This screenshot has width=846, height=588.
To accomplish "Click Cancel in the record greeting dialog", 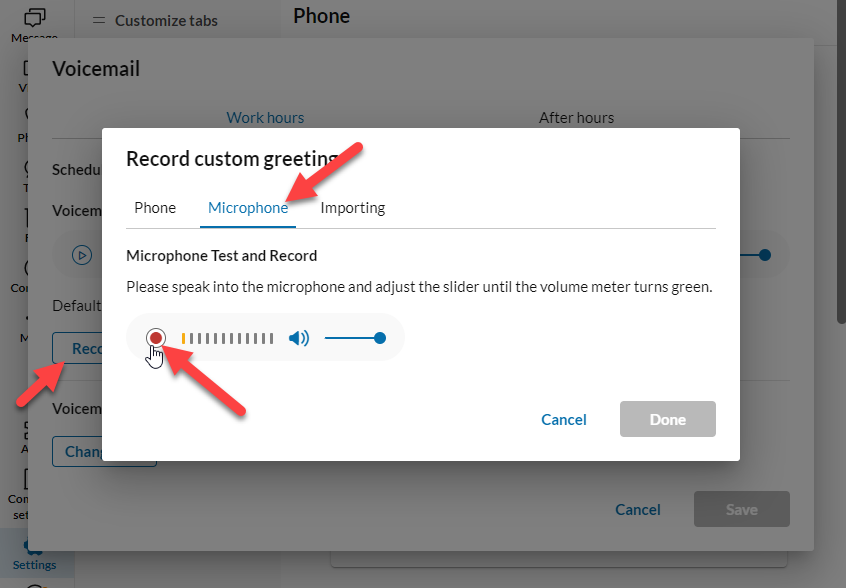I will tap(563, 419).
